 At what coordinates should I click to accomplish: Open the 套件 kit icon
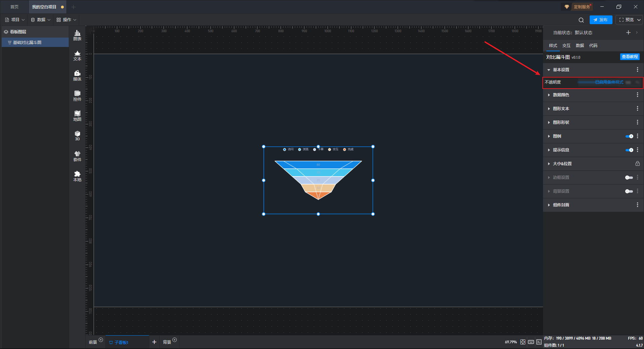pyautogui.click(x=77, y=156)
